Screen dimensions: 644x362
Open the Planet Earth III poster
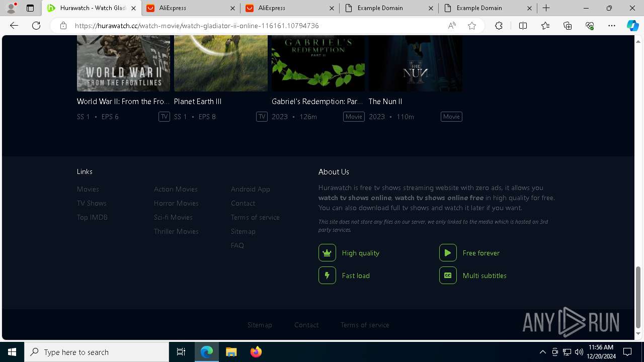click(221, 63)
